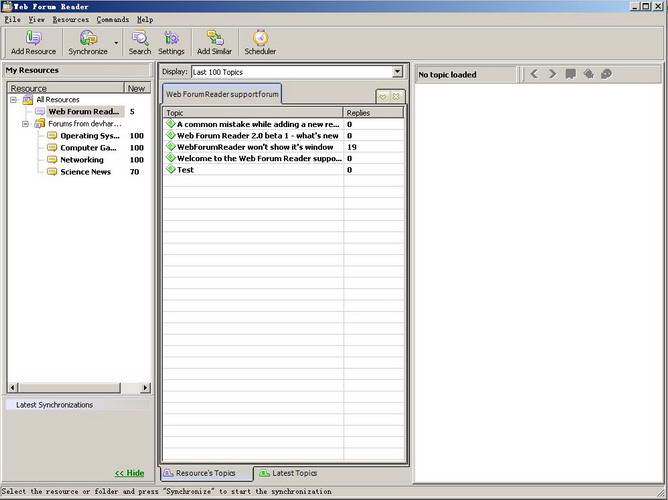Switch to Web ForumReader supportforum tab
Screen dimensions: 668x500
tap(222, 94)
